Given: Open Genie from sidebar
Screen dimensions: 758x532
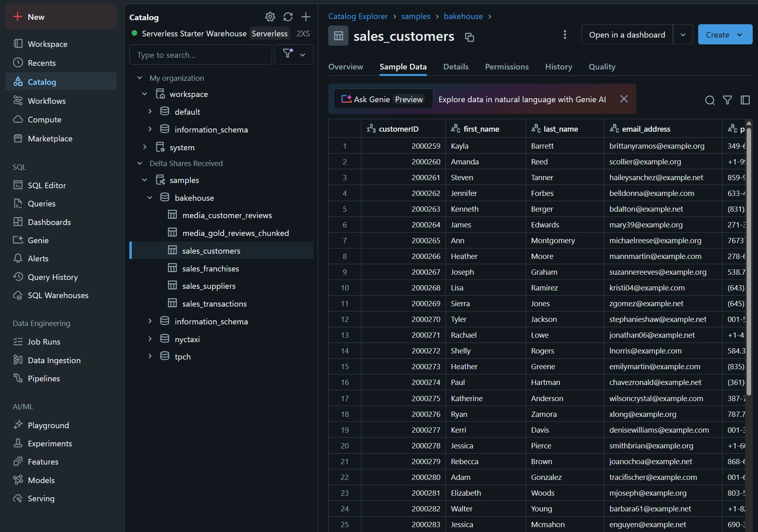Looking at the screenshot, I should [x=61, y=240].
